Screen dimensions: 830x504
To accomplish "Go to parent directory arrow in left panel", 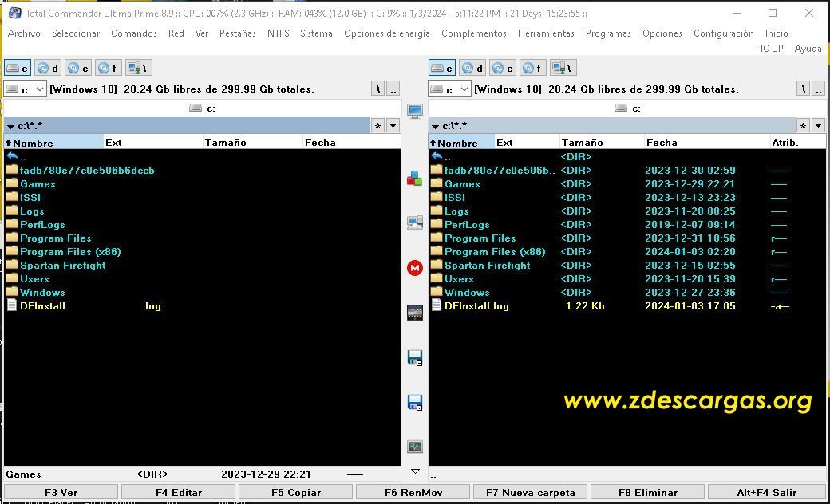I will (13, 156).
